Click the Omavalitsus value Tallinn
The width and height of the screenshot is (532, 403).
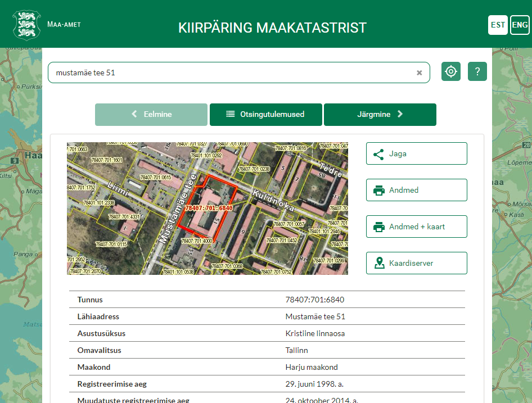click(x=297, y=350)
